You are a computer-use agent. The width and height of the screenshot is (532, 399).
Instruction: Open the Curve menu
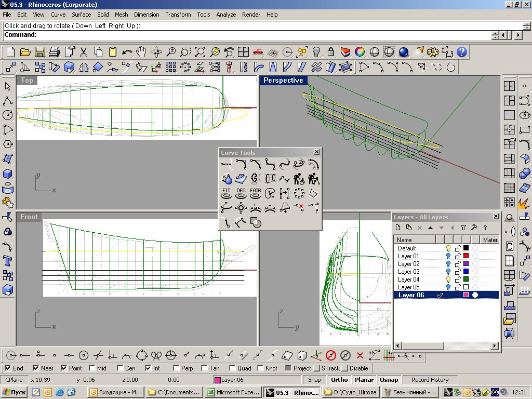58,15
